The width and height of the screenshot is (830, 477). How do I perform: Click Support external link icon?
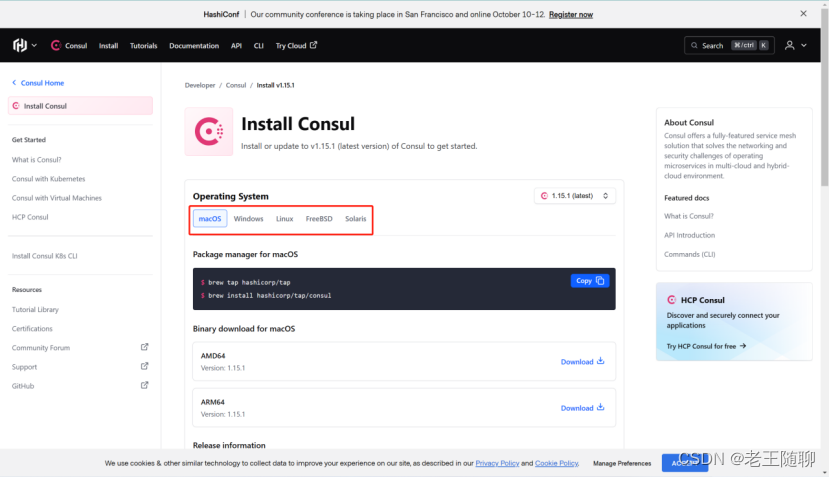tap(145, 366)
